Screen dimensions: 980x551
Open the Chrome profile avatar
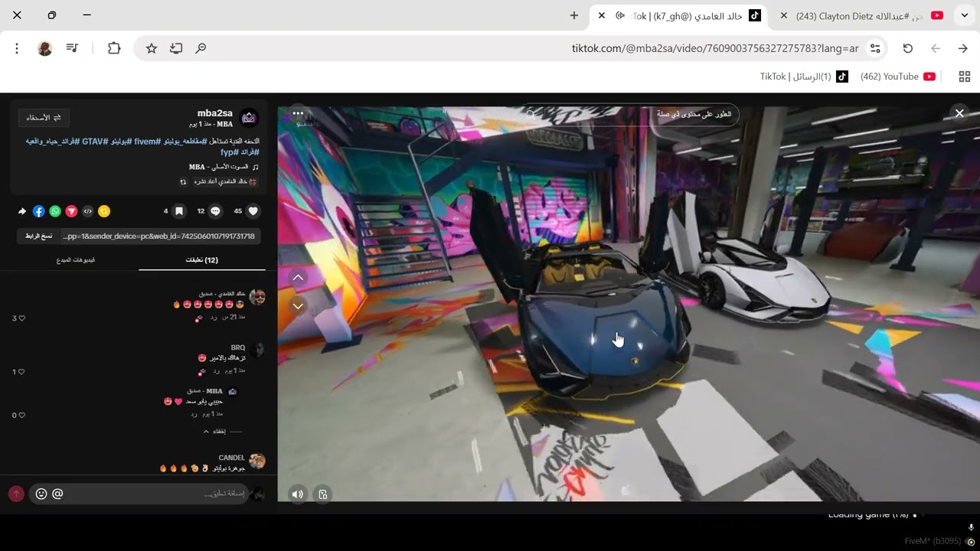tap(44, 48)
